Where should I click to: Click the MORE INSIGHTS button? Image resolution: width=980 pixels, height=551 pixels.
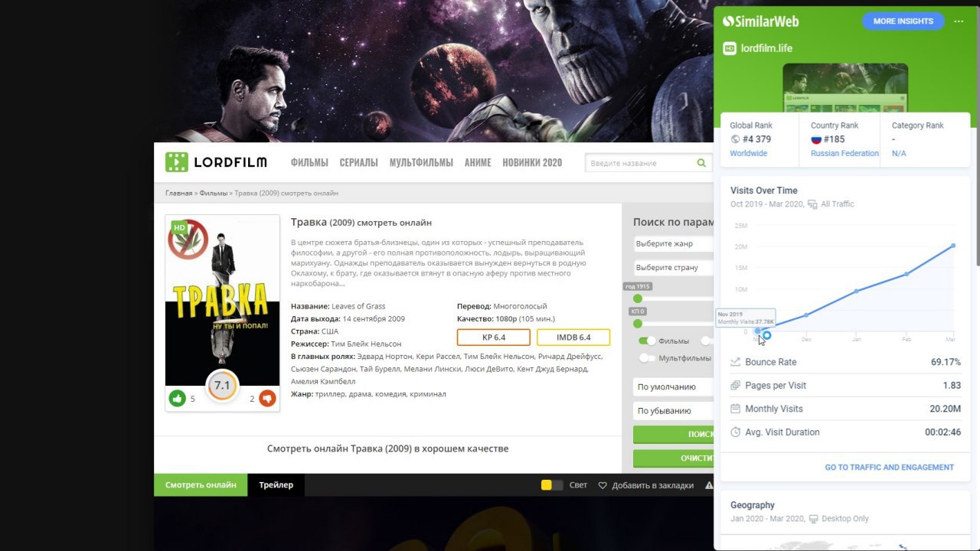903,21
